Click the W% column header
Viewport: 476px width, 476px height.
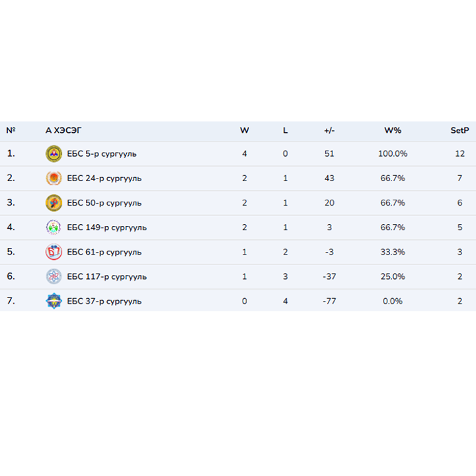click(393, 130)
